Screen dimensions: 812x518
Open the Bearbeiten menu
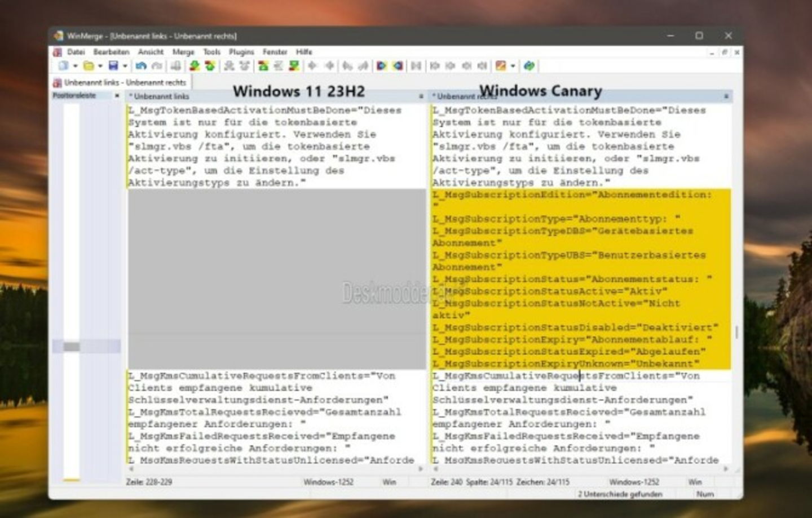[x=111, y=52]
